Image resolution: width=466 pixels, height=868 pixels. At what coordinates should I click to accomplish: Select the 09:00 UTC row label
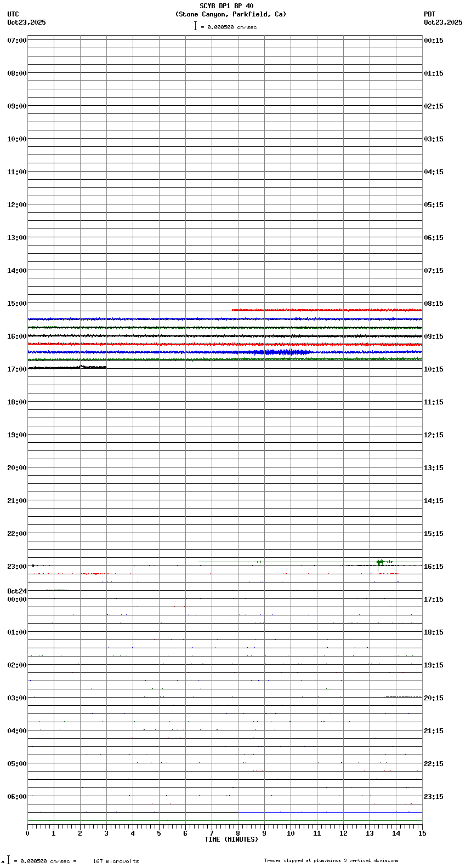pos(17,106)
